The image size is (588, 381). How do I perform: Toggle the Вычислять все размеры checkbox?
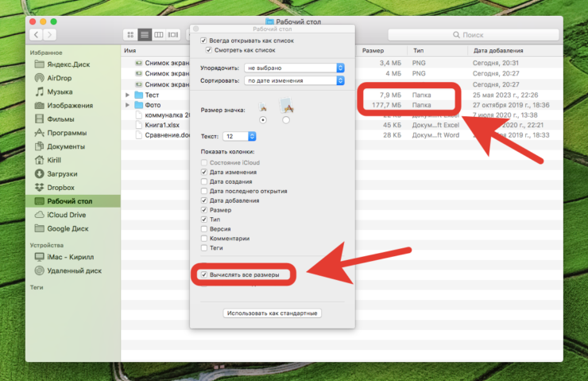click(204, 274)
